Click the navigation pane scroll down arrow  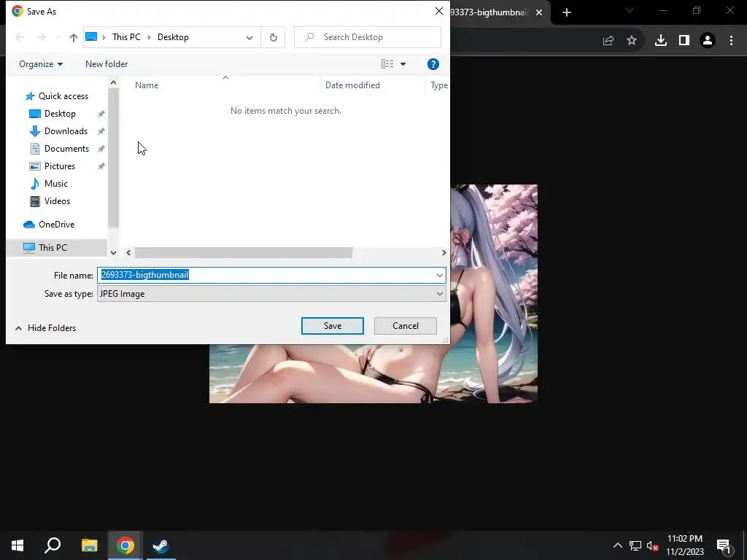[113, 252]
